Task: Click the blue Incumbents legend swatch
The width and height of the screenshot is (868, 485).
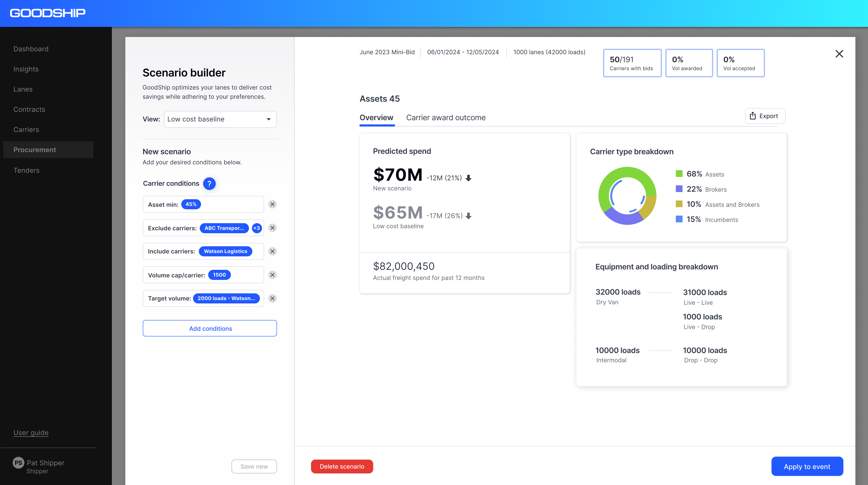Action: [x=679, y=219]
